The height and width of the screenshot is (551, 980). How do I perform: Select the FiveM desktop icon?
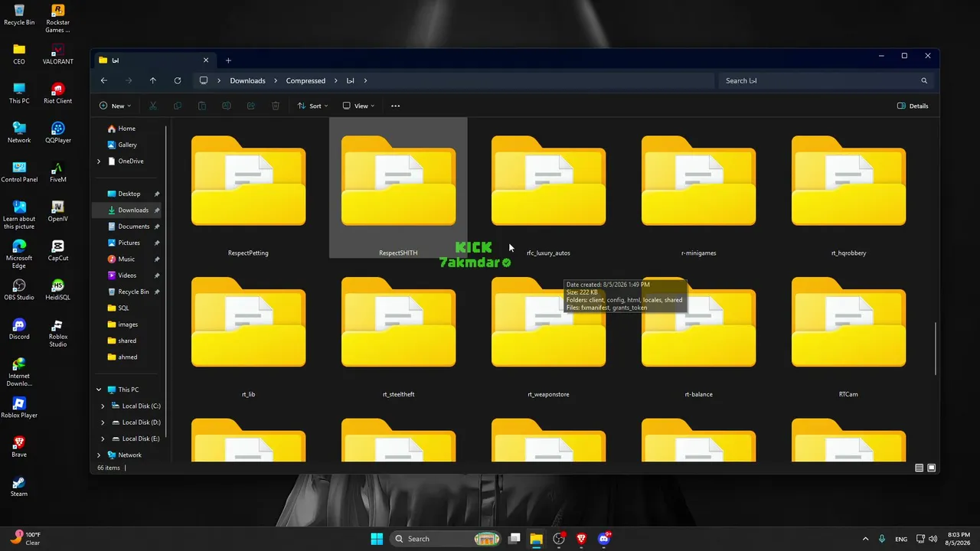(x=57, y=172)
